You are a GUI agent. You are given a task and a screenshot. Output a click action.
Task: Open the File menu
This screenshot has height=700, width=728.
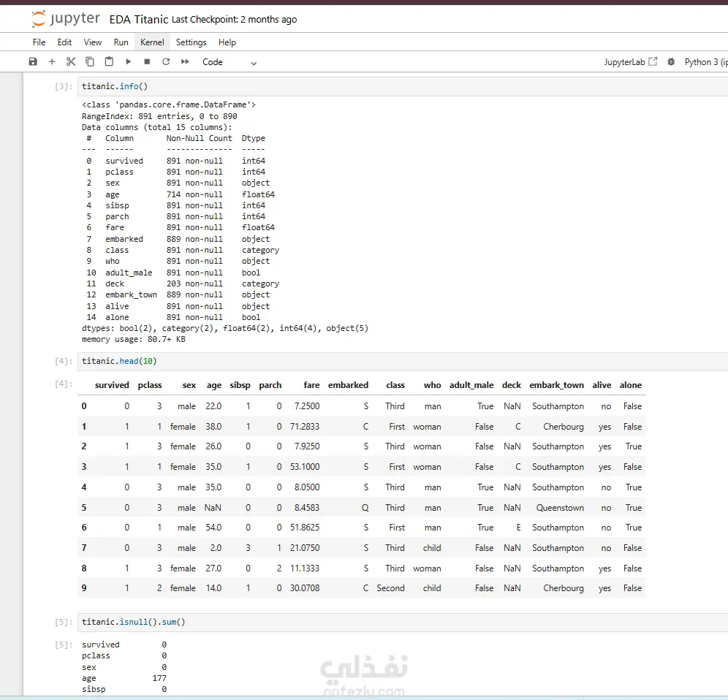point(39,42)
